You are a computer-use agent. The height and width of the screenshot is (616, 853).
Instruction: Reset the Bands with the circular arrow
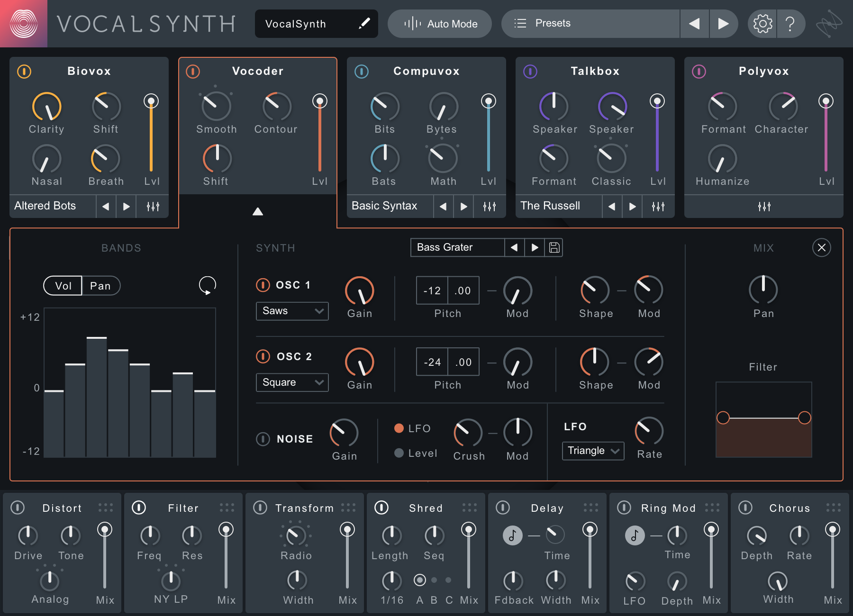click(x=207, y=285)
